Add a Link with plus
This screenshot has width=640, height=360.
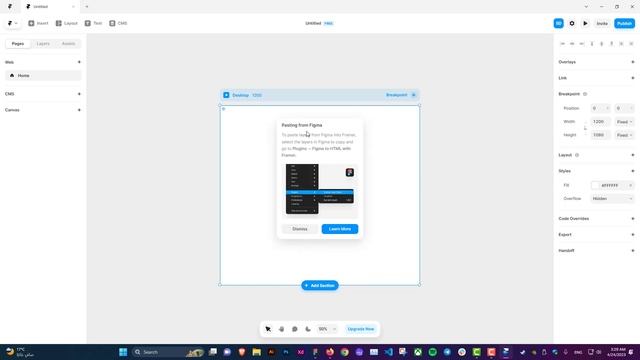click(x=633, y=78)
